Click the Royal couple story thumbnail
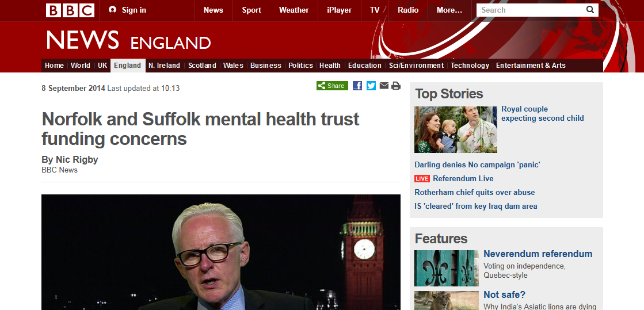 click(x=456, y=130)
